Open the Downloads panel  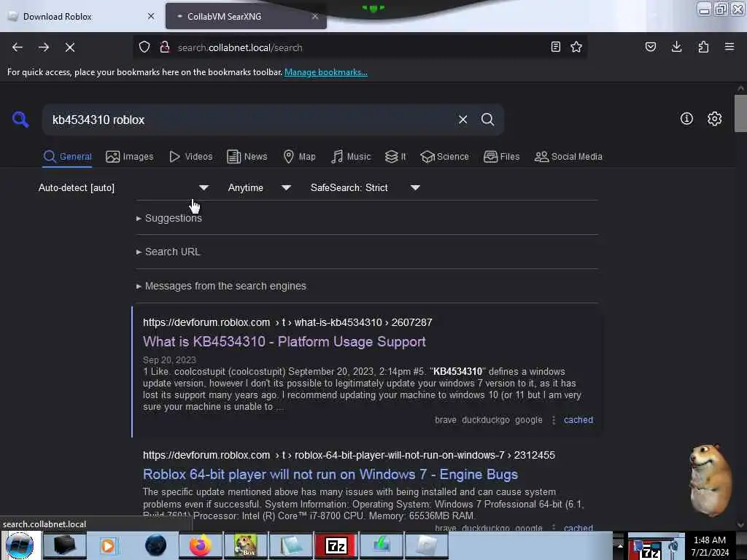click(x=676, y=47)
